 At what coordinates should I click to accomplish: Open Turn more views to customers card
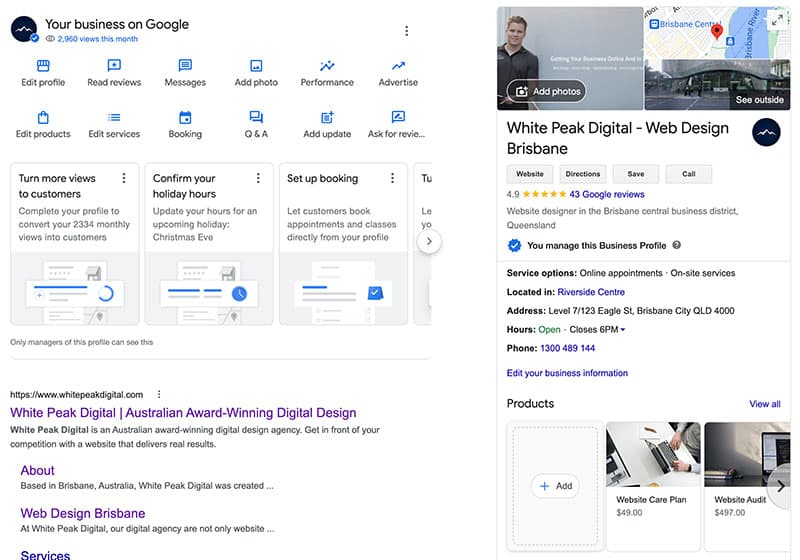coord(74,244)
